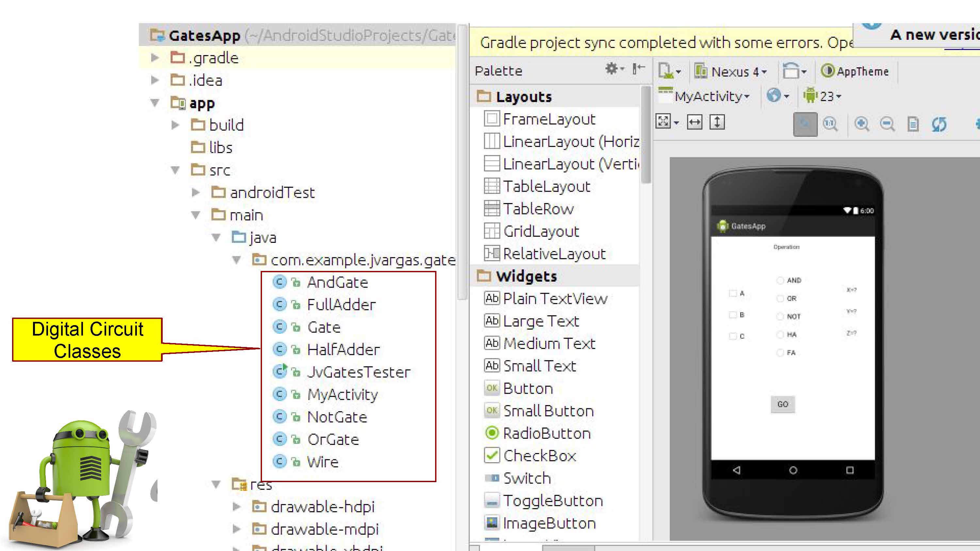Expand the .gradle folder
Image resolution: width=980 pixels, height=551 pixels.
[155, 58]
